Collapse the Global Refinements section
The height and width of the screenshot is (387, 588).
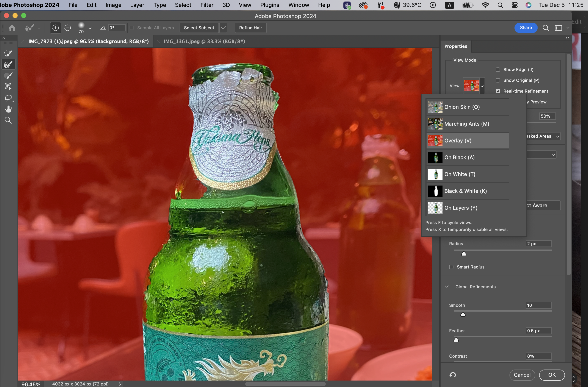tap(447, 287)
